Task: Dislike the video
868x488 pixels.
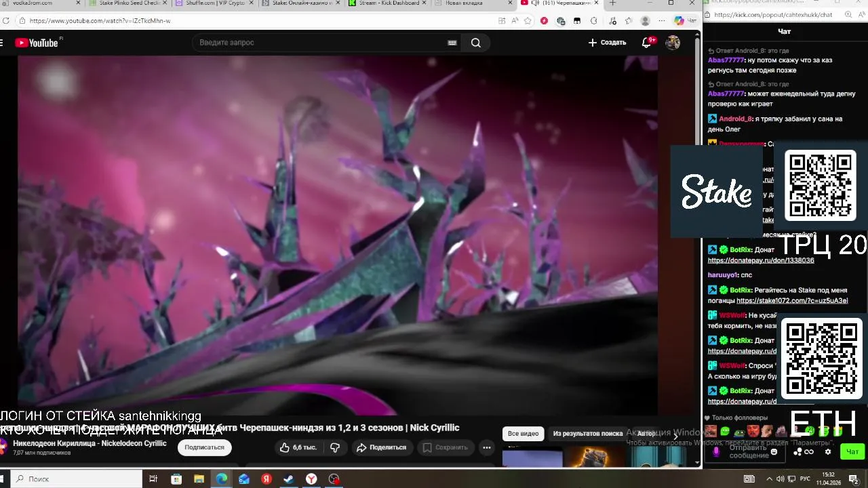Action: [335, 447]
